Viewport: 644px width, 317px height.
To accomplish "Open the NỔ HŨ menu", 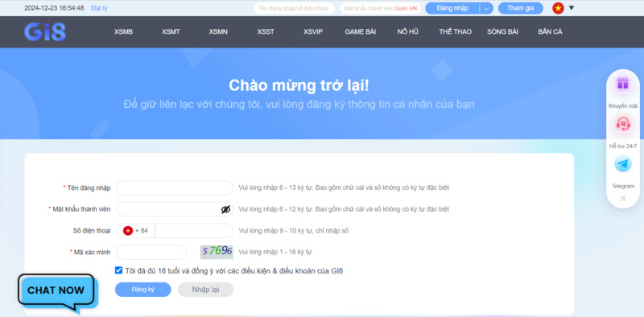I will [408, 31].
